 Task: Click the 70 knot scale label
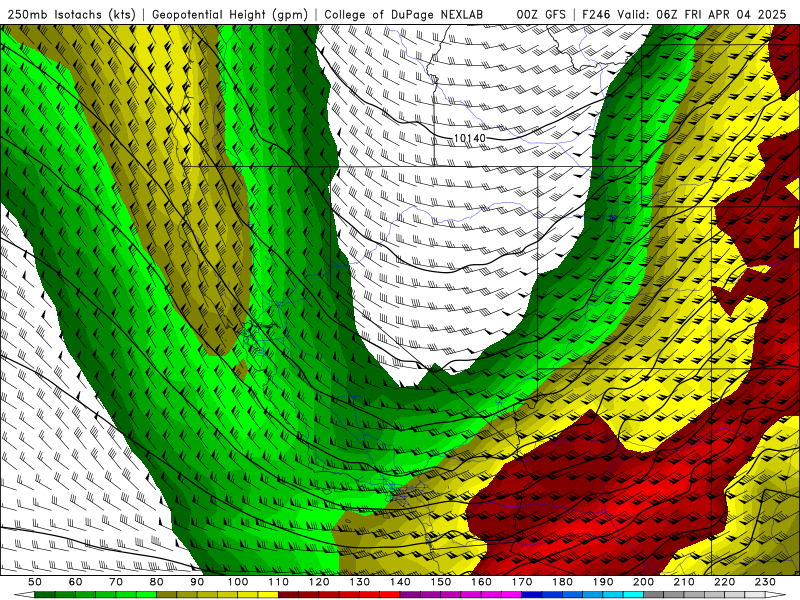point(116,582)
